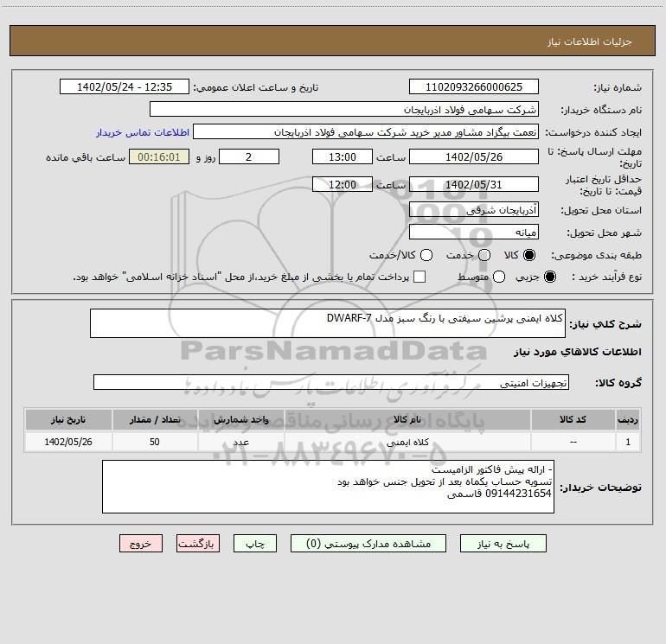Click the response deadline date 1402/05/26 field

(474, 156)
